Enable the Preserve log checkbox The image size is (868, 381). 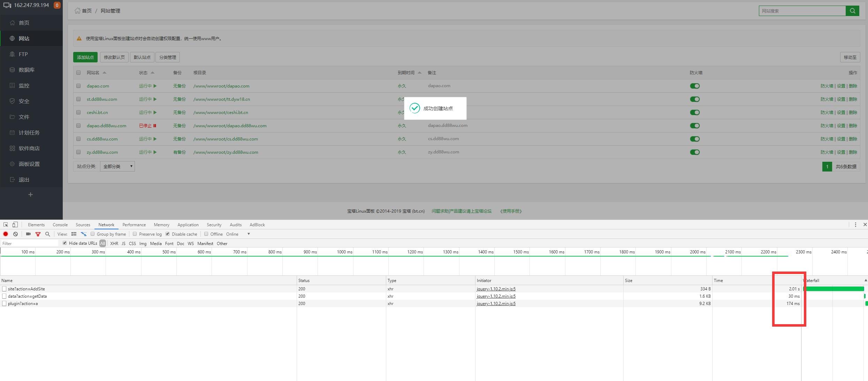135,234
